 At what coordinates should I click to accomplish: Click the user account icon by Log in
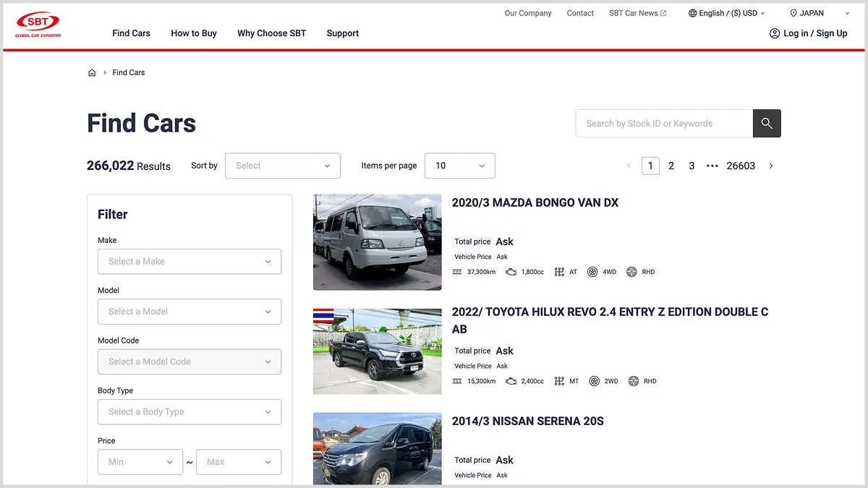(775, 33)
